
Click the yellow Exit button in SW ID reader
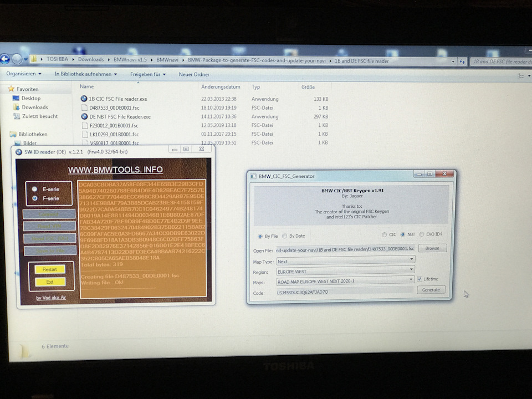coord(50,282)
